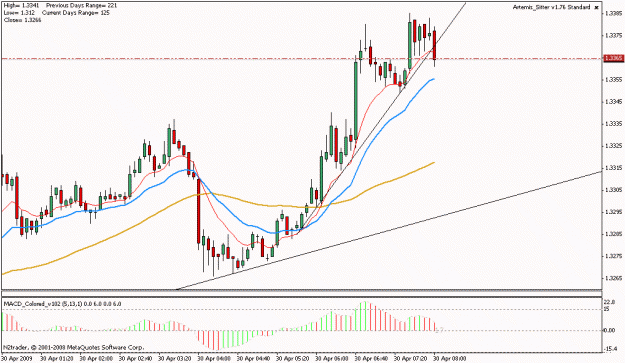Click the 1.3315 price scale label
625x363 pixels.
[x=613, y=168]
